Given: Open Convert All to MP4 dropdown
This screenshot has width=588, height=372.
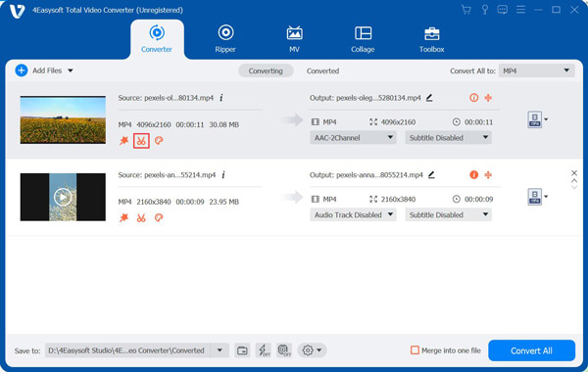Looking at the screenshot, I should coord(537,70).
